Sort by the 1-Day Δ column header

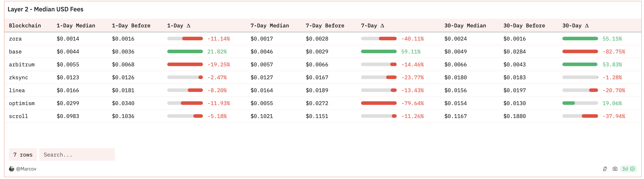pyautogui.click(x=179, y=26)
